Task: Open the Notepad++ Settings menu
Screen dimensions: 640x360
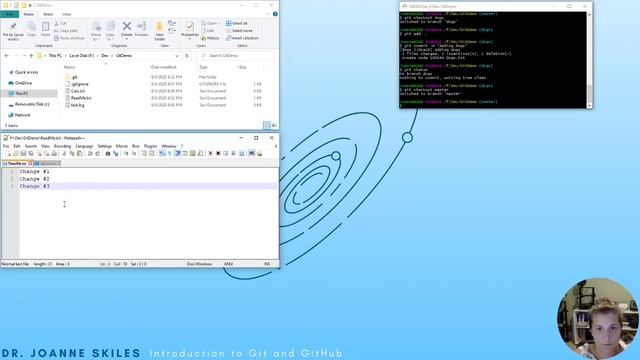Action: click(104, 146)
